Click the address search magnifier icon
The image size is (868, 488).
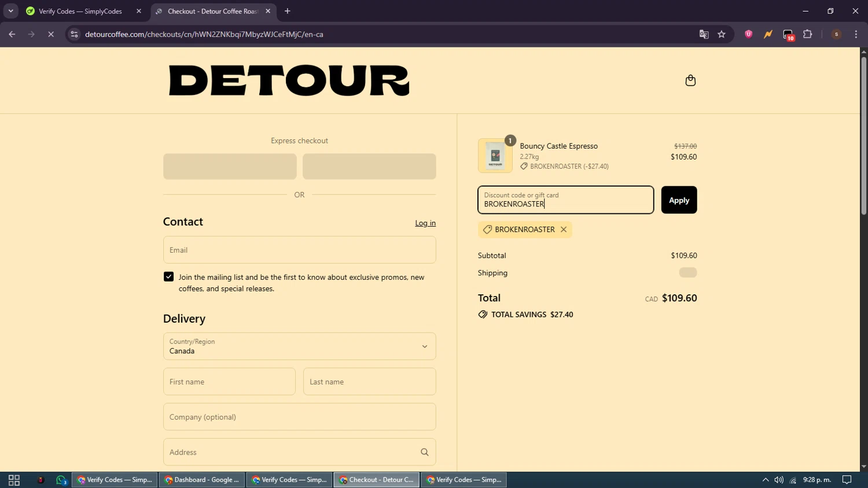click(x=425, y=452)
